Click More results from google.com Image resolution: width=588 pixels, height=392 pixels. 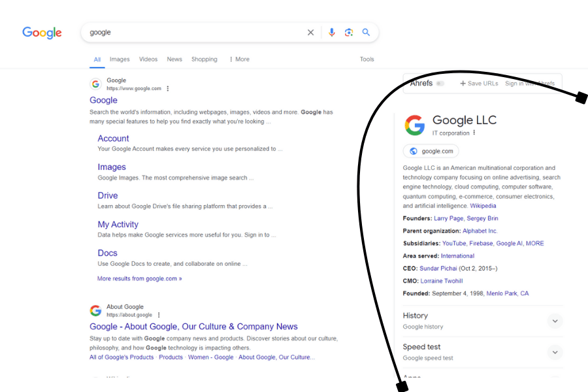[140, 279]
